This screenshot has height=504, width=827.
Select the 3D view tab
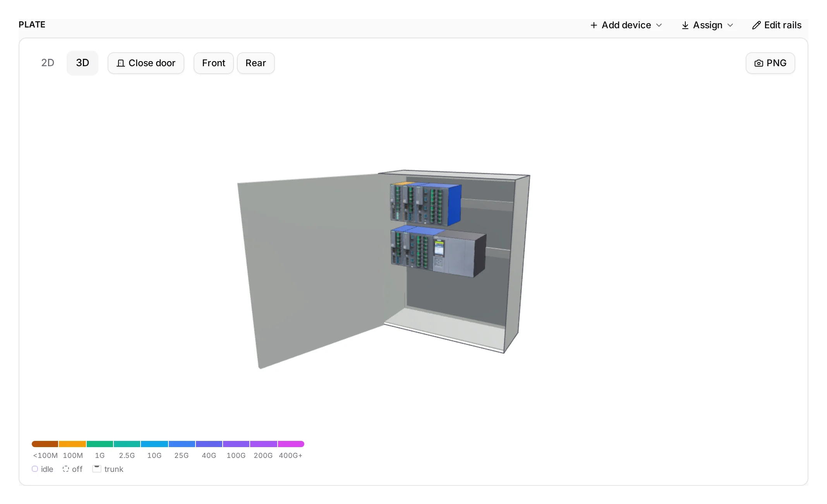(82, 63)
